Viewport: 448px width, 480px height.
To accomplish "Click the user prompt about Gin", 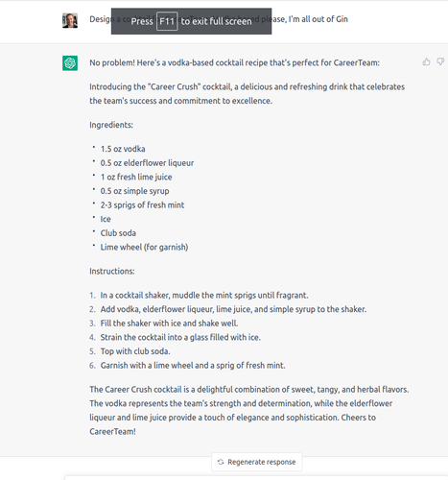I will (x=219, y=19).
